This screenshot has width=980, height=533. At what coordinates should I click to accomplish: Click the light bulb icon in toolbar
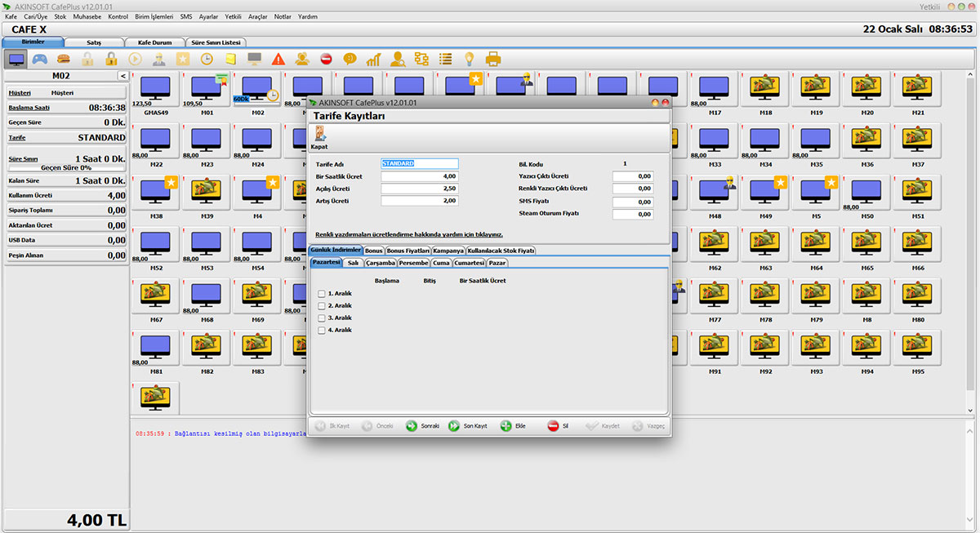tap(470, 59)
